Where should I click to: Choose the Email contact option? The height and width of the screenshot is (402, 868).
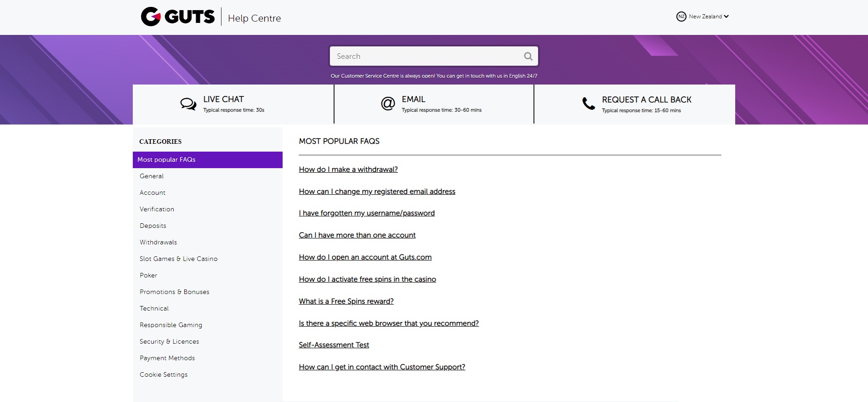click(434, 104)
